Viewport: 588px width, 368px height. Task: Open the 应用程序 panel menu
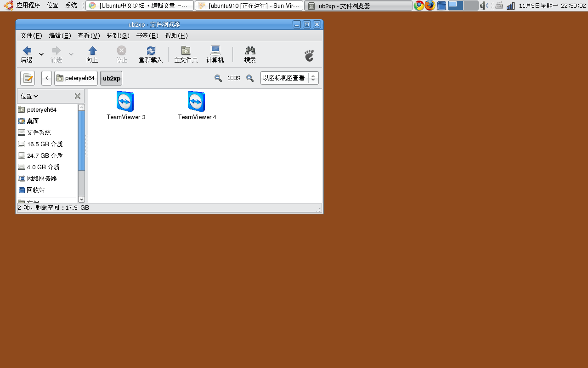(28, 6)
